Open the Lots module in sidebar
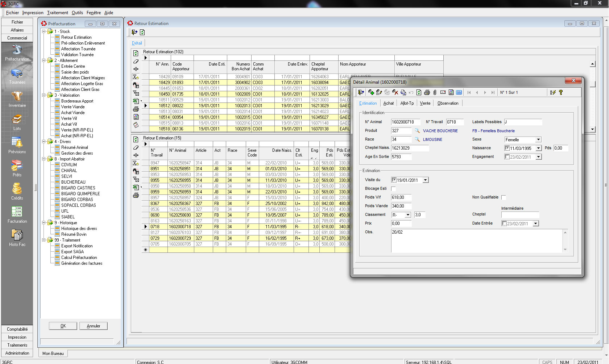The height and width of the screenshot is (364, 609). pyautogui.click(x=17, y=123)
